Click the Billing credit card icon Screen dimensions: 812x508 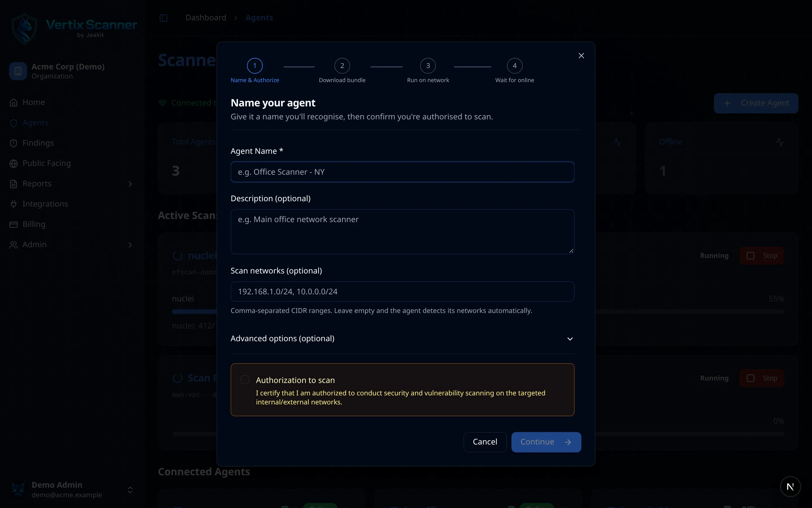14,224
